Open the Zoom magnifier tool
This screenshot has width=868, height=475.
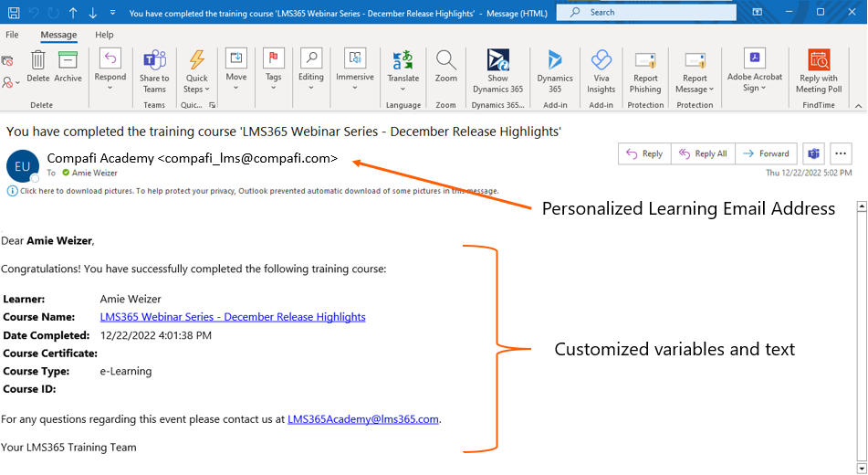click(x=445, y=61)
